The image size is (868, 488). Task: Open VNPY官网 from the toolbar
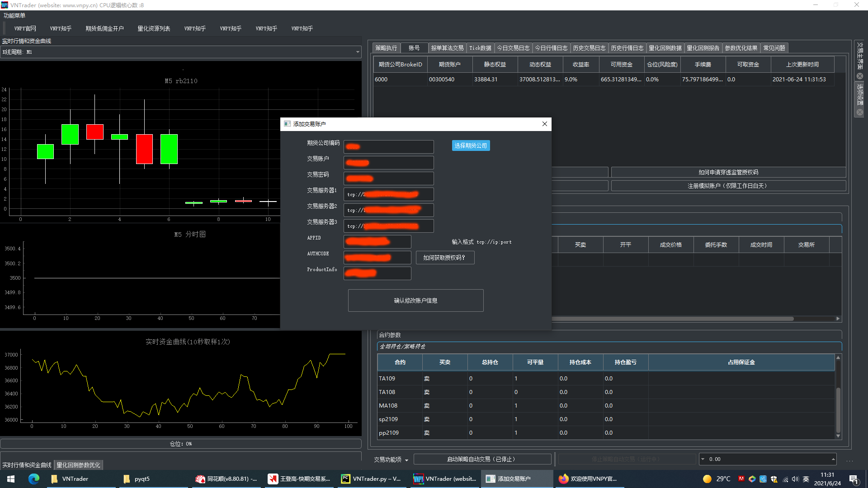(24, 28)
